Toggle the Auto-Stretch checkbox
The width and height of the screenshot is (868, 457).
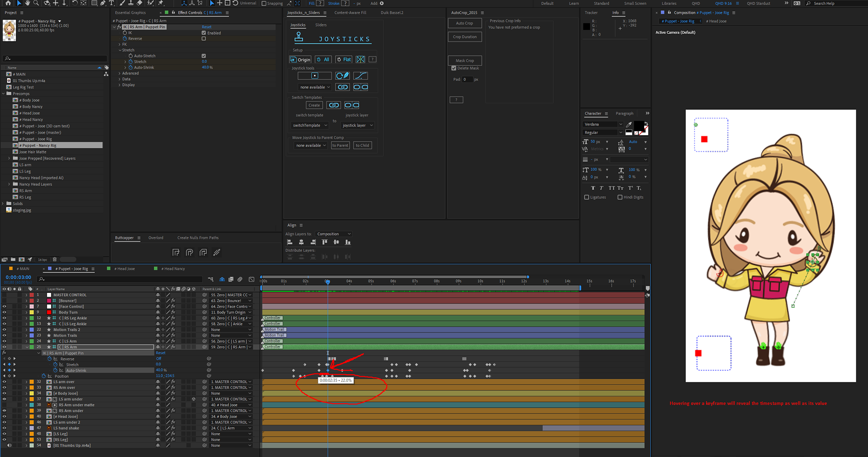[203, 56]
